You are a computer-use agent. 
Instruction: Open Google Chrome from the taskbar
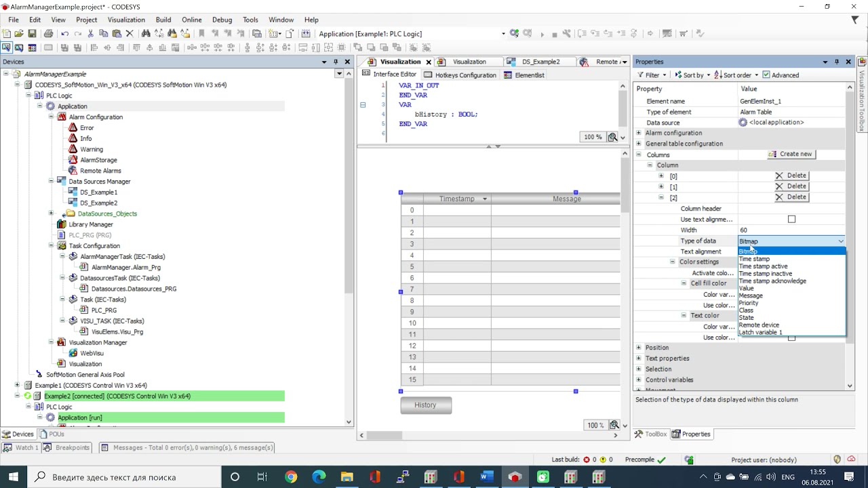click(290, 477)
